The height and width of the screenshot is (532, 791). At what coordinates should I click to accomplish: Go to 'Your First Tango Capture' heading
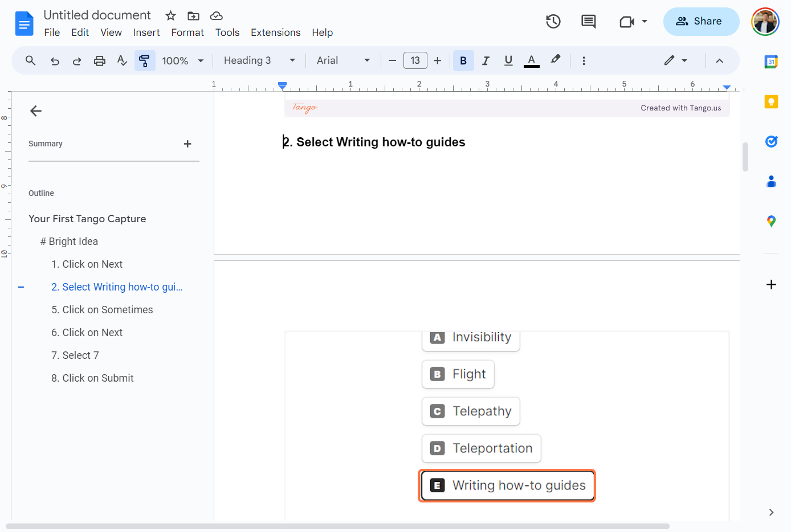(x=87, y=219)
